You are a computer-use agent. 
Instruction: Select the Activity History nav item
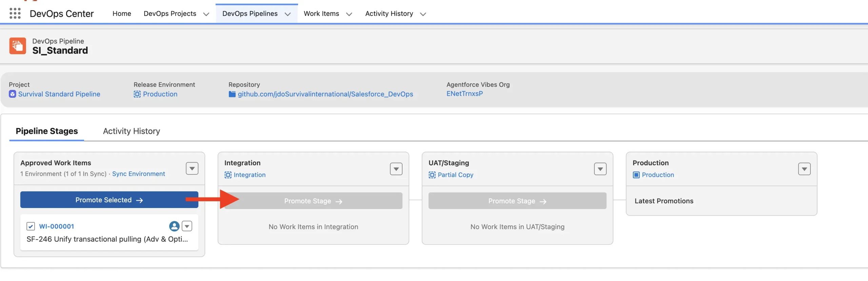(389, 14)
